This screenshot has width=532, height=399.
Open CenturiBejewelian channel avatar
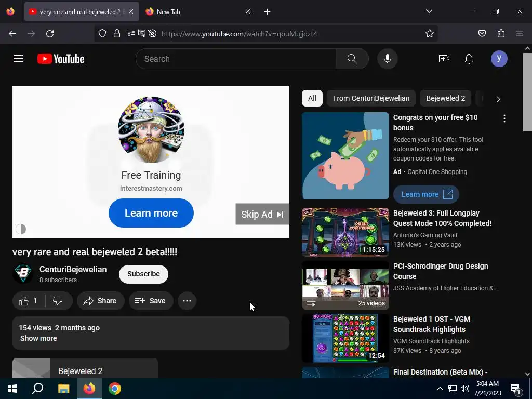[23, 273]
